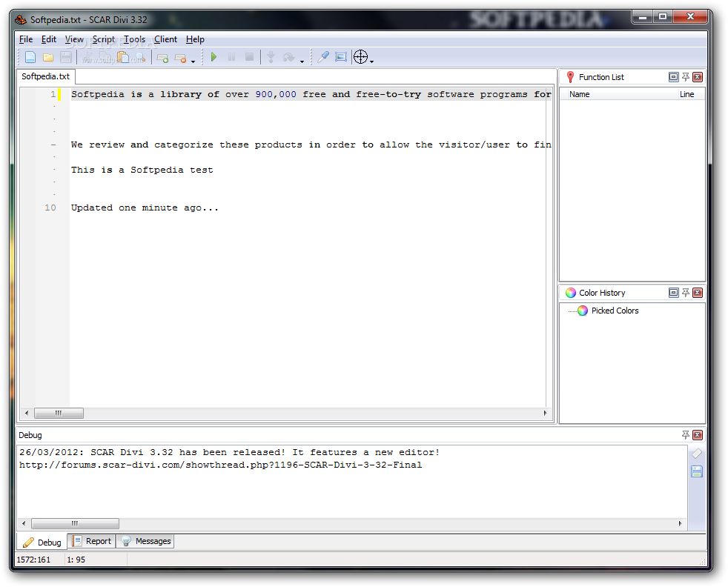728x587 pixels.
Task: Click the Save floppy disk icon
Action: pyautogui.click(x=65, y=57)
